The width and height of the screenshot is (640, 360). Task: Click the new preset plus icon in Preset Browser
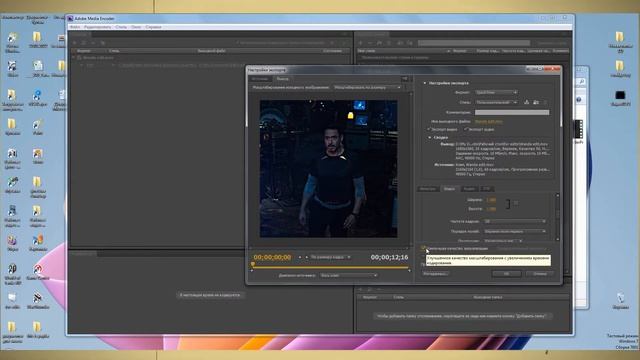pyautogui.click(x=360, y=42)
